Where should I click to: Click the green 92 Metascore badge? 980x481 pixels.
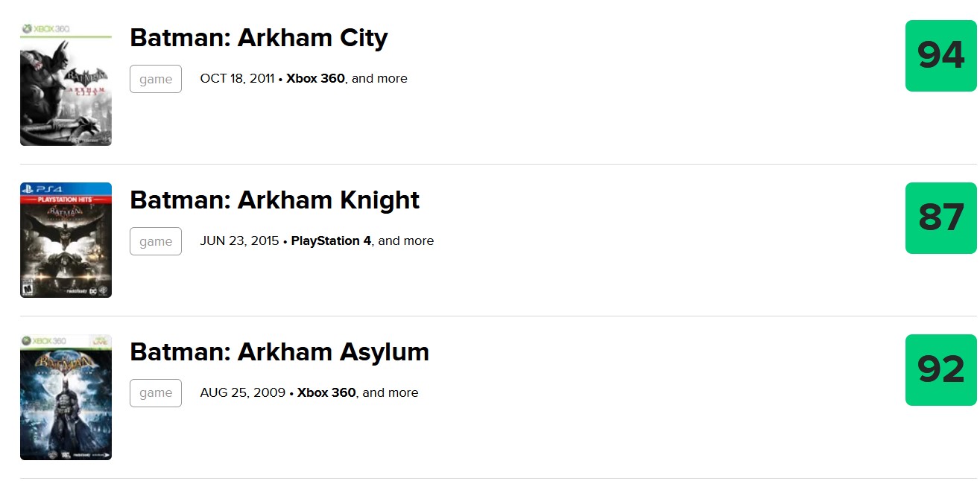[941, 370]
